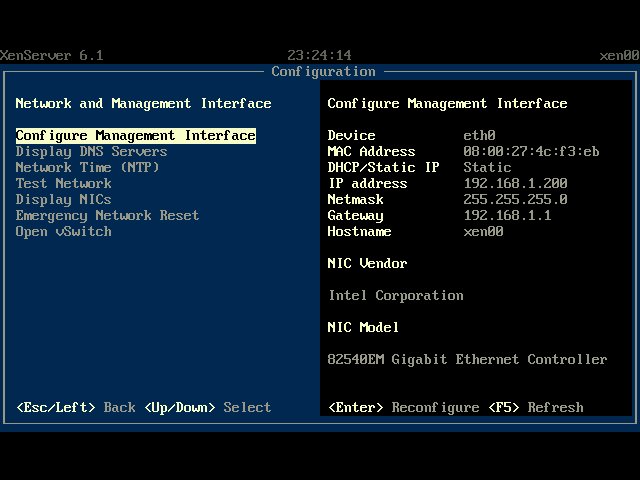
Task: Click the <Enter> Reconfigure hint
Action: click(404, 407)
